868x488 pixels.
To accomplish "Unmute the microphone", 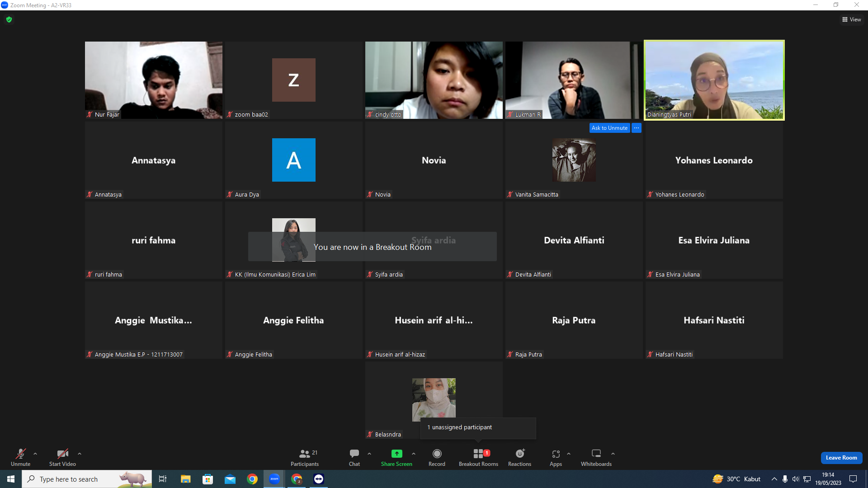I will (x=21, y=457).
